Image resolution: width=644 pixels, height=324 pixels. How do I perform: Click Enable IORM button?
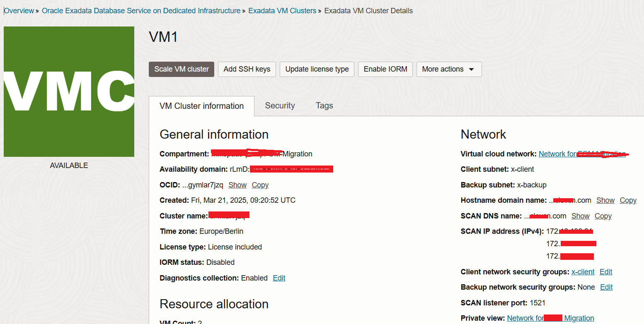[x=385, y=69]
